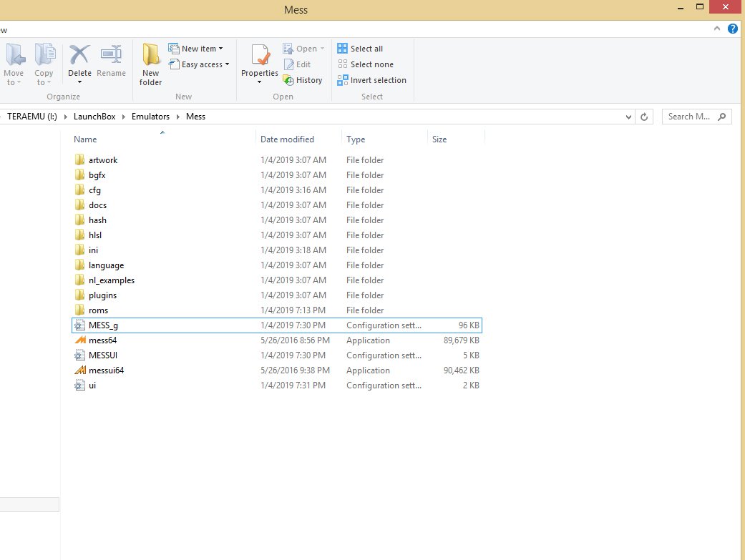Click Invert selection in the ribbon

372,80
